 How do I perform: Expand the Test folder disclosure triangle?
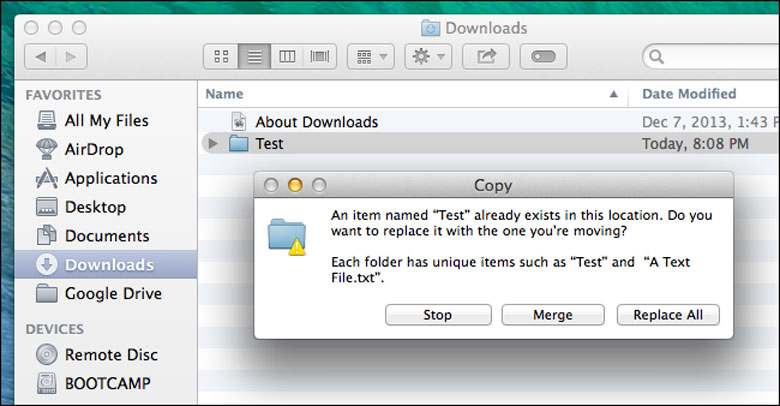click(x=212, y=144)
